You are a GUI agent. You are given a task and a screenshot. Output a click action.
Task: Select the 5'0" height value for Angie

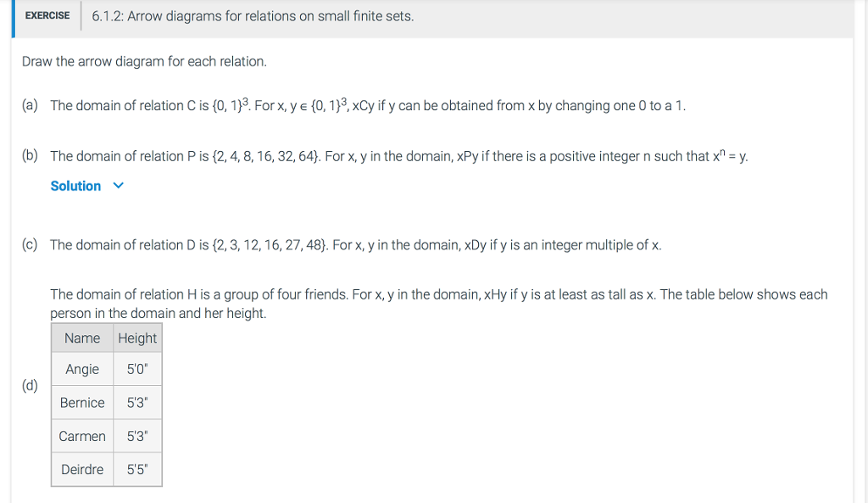point(137,369)
